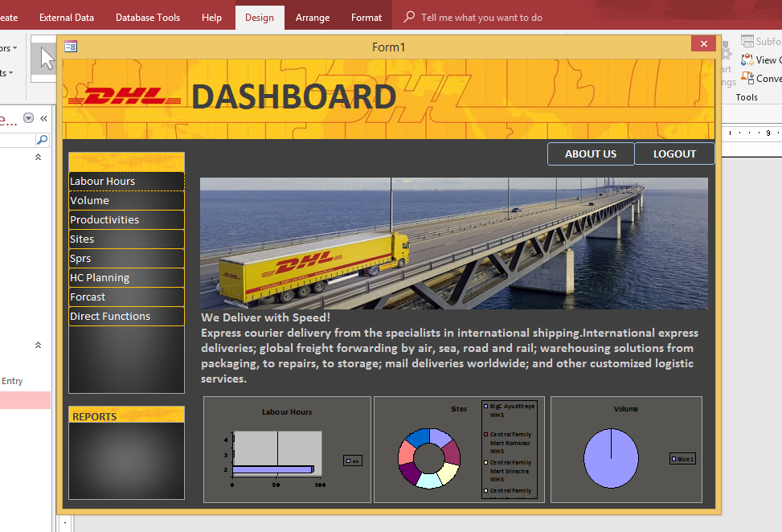Open the Sprs menu button

point(127,258)
